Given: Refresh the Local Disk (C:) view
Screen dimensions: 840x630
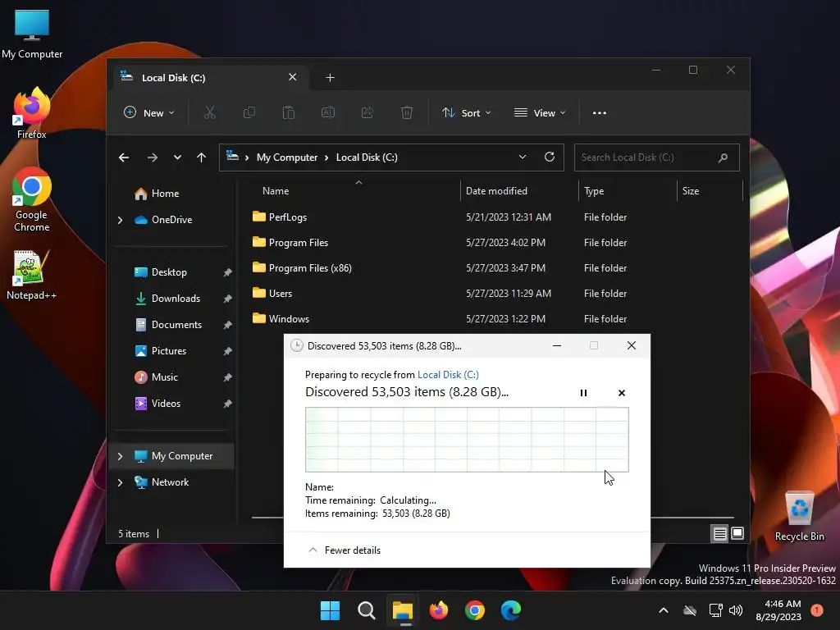Looking at the screenshot, I should pyautogui.click(x=549, y=157).
